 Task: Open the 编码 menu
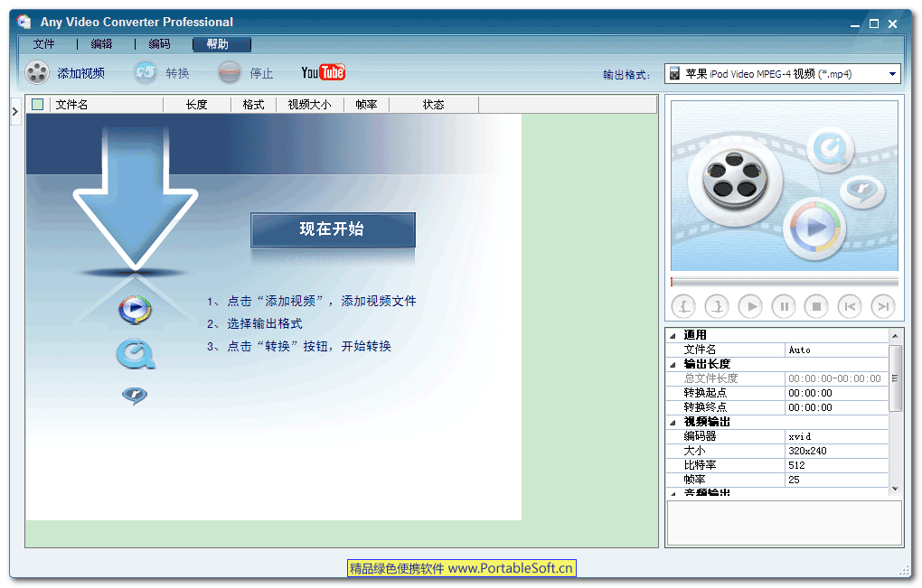coord(159,44)
